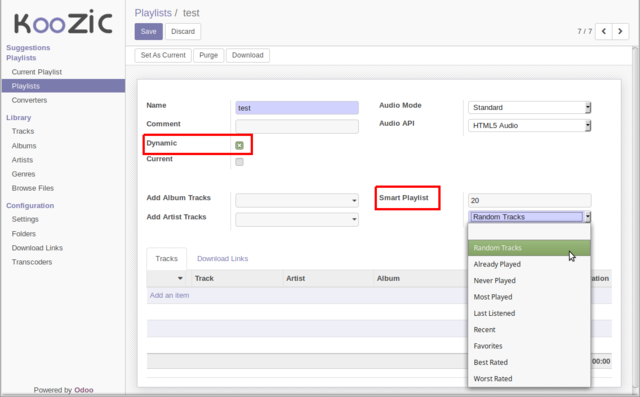Open Suggestions in sidebar

coord(28,48)
